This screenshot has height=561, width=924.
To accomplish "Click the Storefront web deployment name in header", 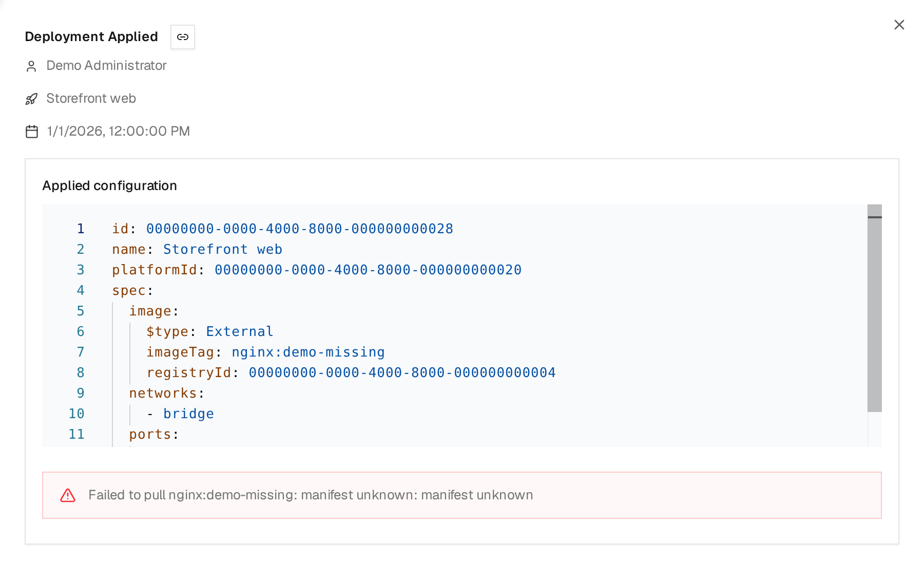I will [x=91, y=99].
